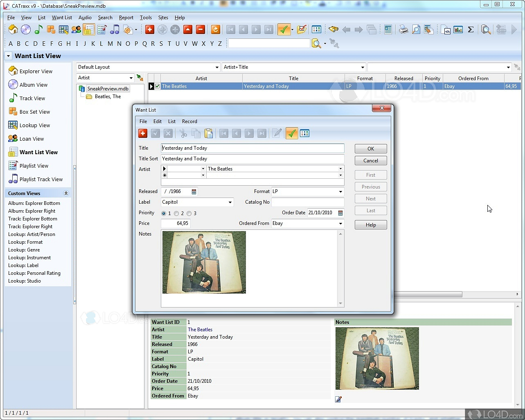Screen dimensions: 525x420
Task: Open the Audio menu
Action: click(85, 18)
